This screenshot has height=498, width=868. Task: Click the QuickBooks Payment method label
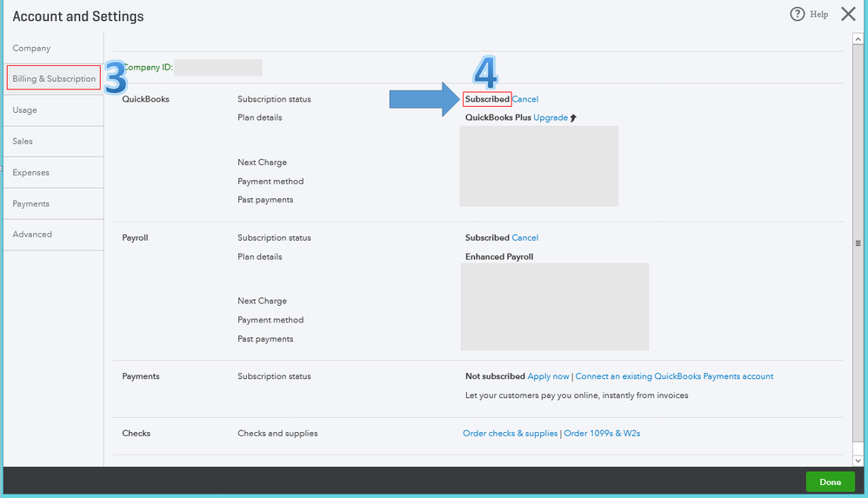click(x=270, y=181)
